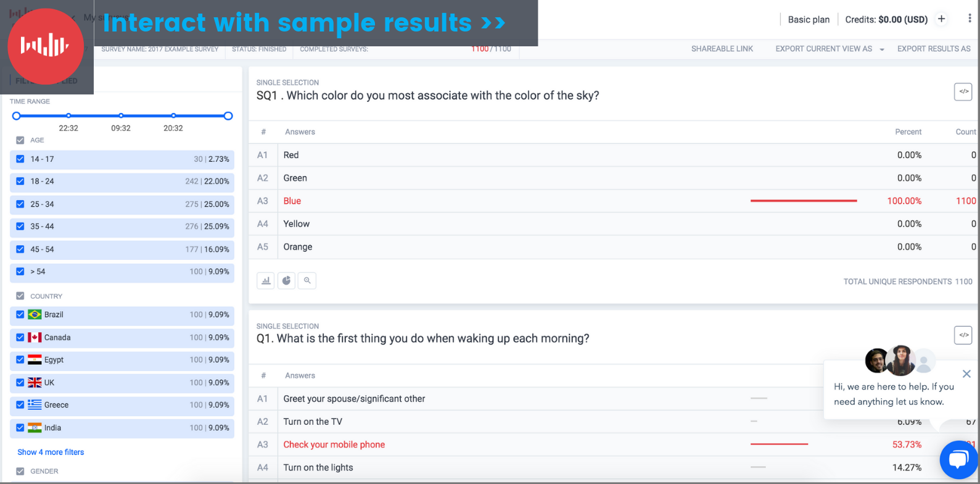Image resolution: width=980 pixels, height=484 pixels.
Task: Open the zoom/search chart icon
Action: tap(307, 280)
